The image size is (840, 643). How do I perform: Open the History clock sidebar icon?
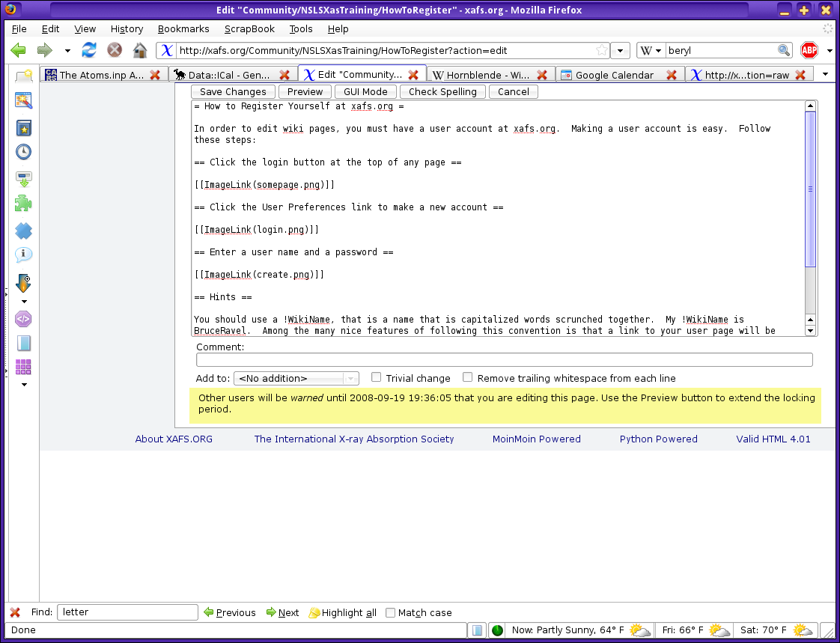coord(23,152)
